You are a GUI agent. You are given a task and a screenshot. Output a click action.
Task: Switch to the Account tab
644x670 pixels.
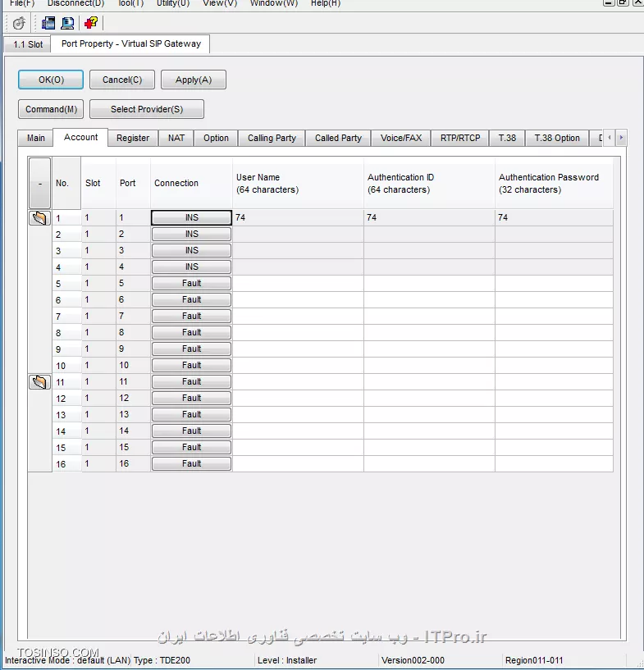click(x=80, y=137)
